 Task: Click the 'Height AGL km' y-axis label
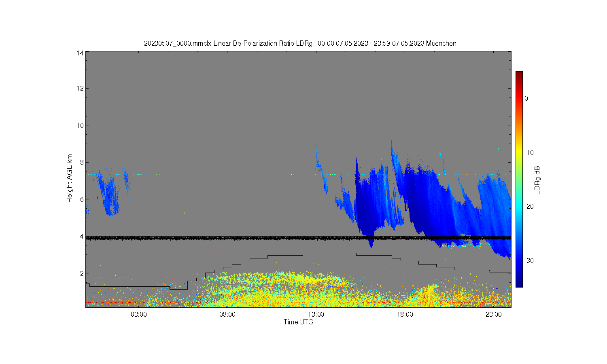[70, 178]
